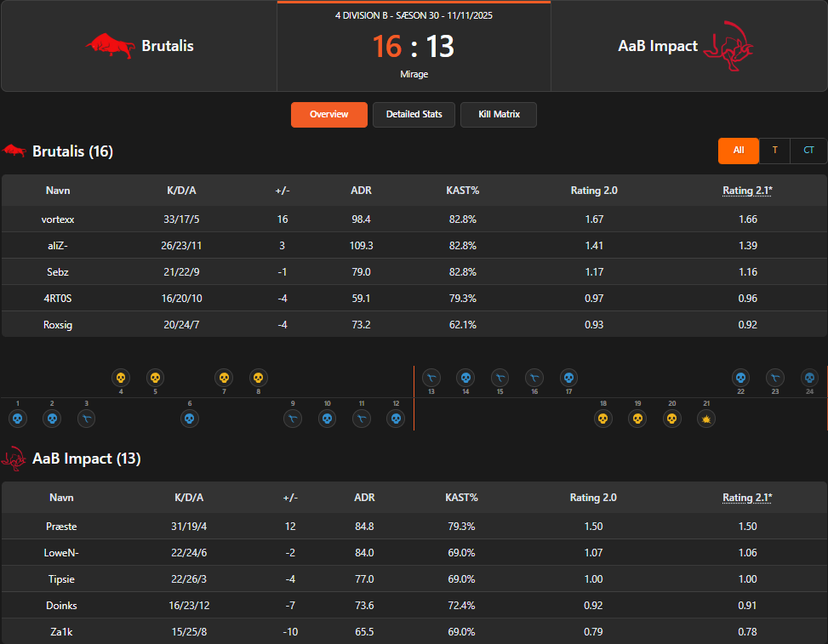Click AaB Impact Rating 2.1* column header
The image size is (828, 644).
[x=747, y=498]
